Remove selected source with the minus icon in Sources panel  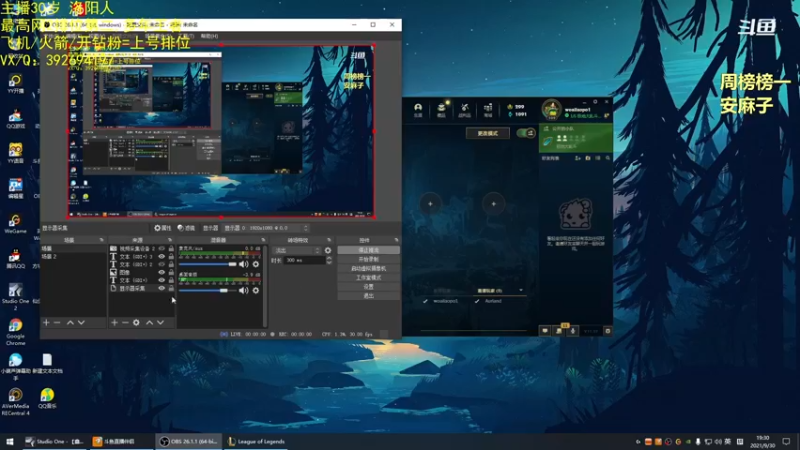coord(125,322)
